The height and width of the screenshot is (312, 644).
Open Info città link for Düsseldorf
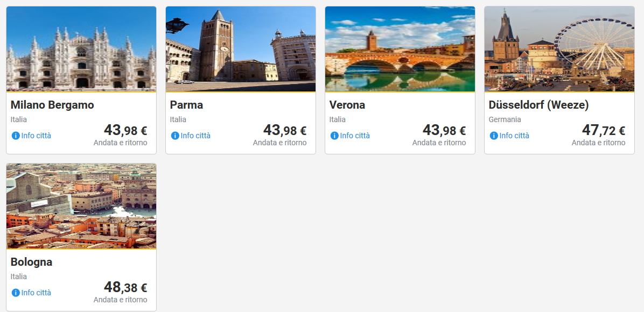[514, 136]
